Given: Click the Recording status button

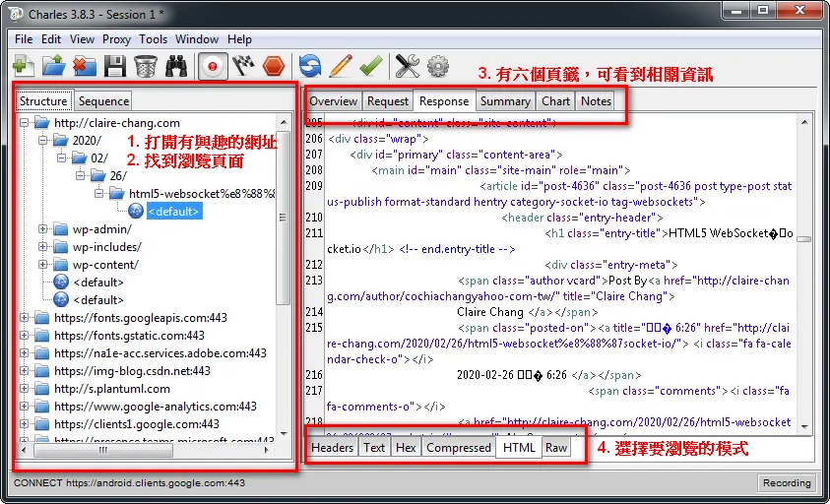Looking at the screenshot, I should pos(787,482).
